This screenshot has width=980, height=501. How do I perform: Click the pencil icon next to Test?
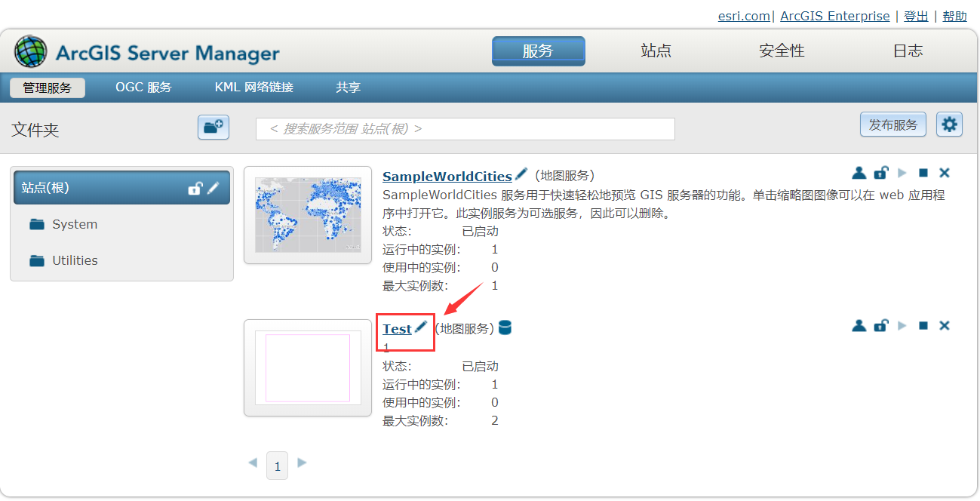click(421, 327)
